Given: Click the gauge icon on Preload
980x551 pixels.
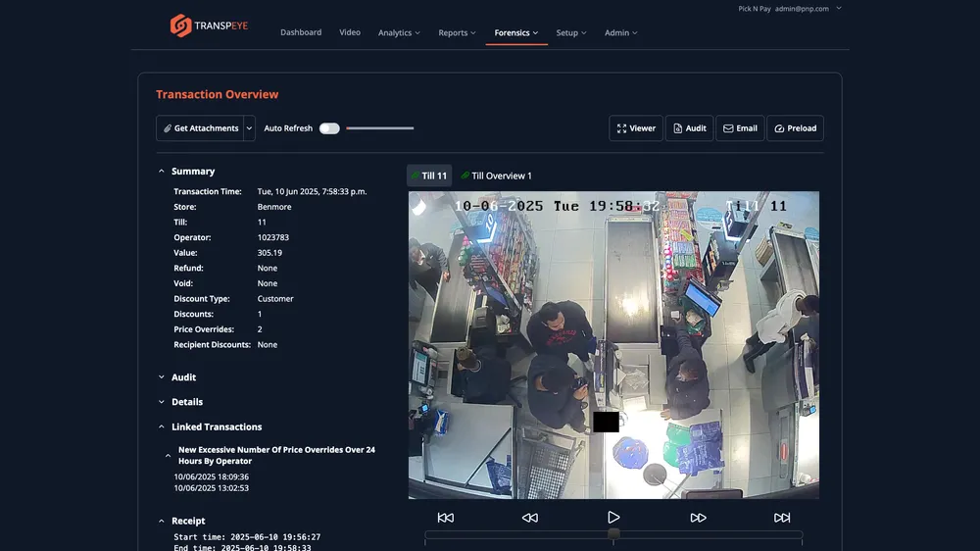Looking at the screenshot, I should tap(779, 128).
